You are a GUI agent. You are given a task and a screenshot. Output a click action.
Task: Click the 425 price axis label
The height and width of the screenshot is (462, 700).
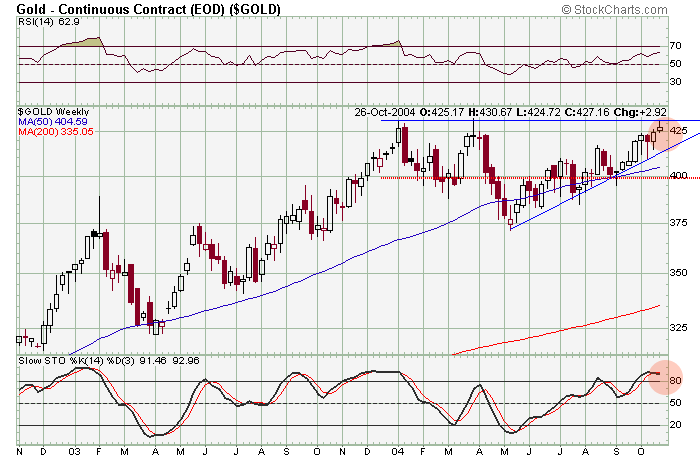679,130
